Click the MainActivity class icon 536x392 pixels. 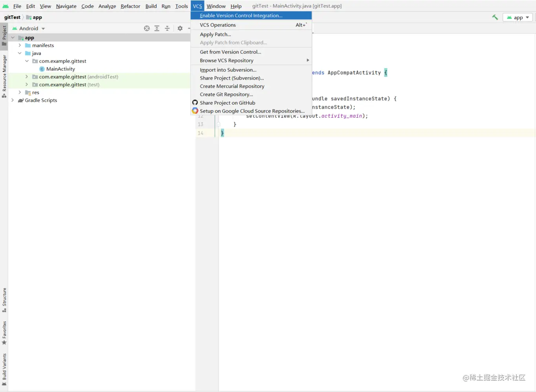pos(42,69)
